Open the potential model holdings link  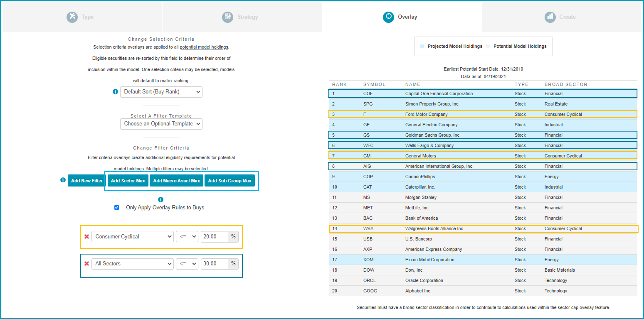tap(204, 47)
